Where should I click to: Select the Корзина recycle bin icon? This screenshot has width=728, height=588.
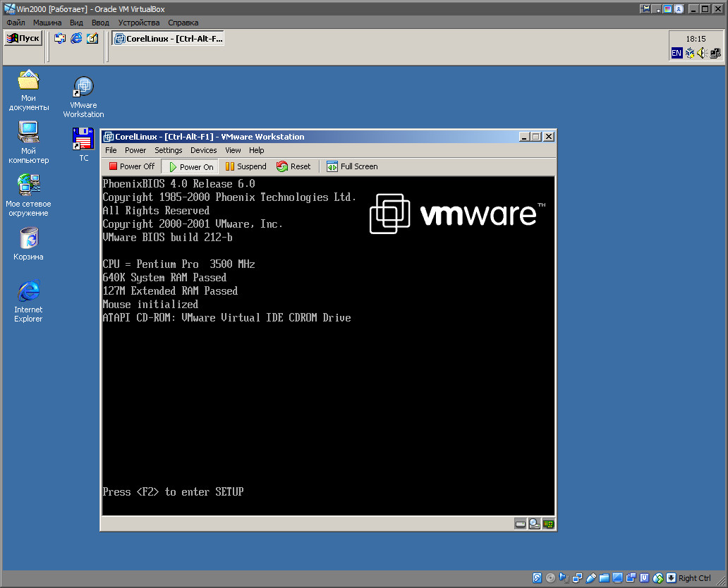[28, 244]
